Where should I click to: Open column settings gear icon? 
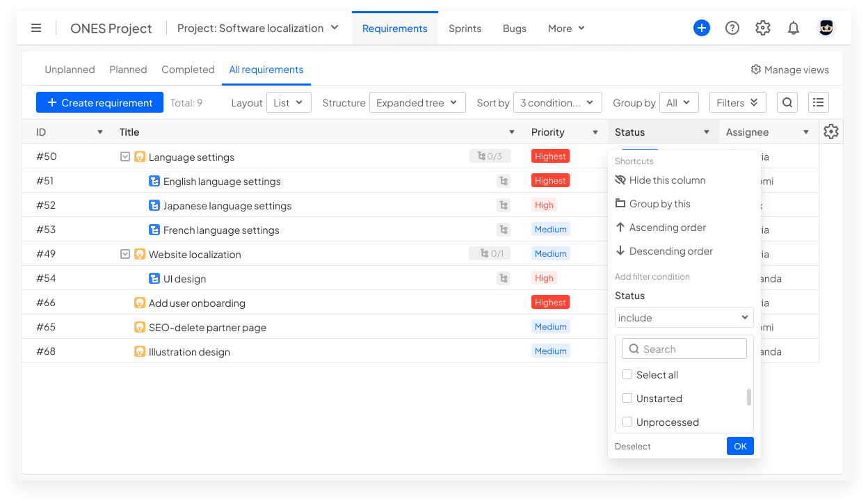[831, 131]
